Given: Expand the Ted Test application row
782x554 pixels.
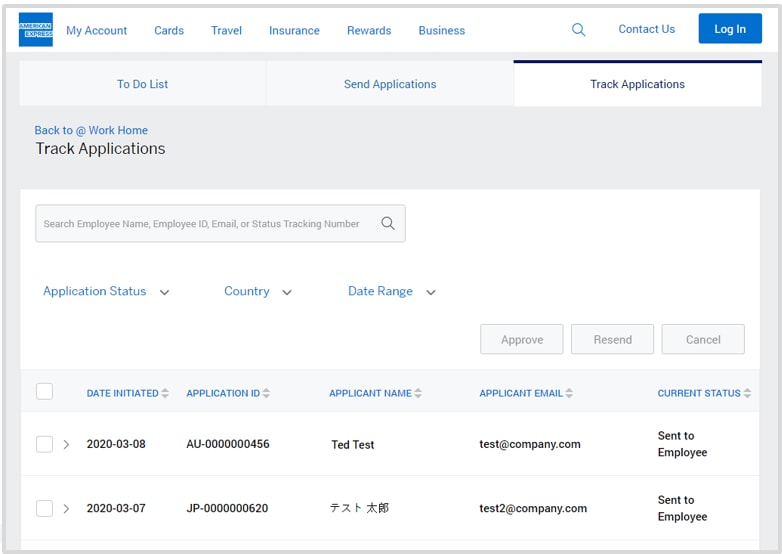Looking at the screenshot, I should pos(66,444).
